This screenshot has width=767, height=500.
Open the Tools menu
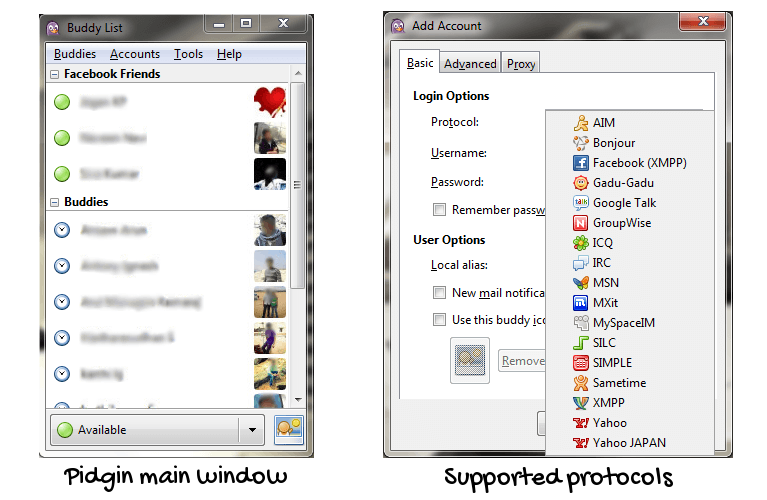(x=188, y=54)
